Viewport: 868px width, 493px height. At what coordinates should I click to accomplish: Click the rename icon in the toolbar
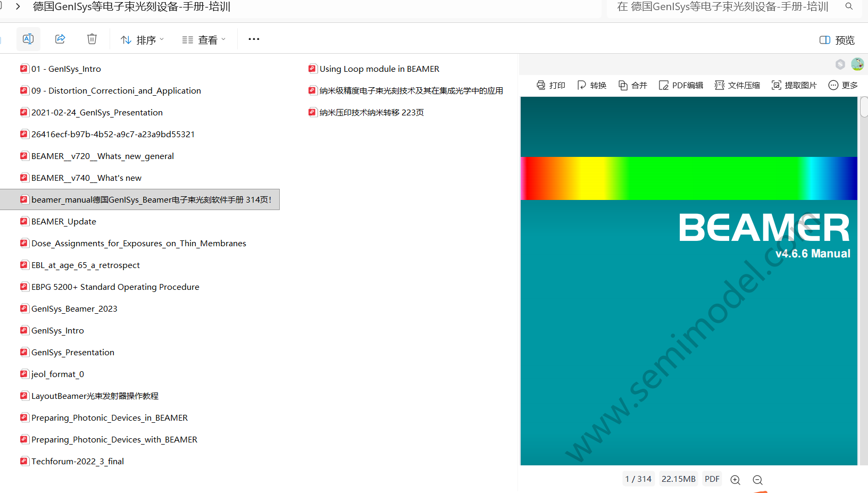(x=28, y=39)
